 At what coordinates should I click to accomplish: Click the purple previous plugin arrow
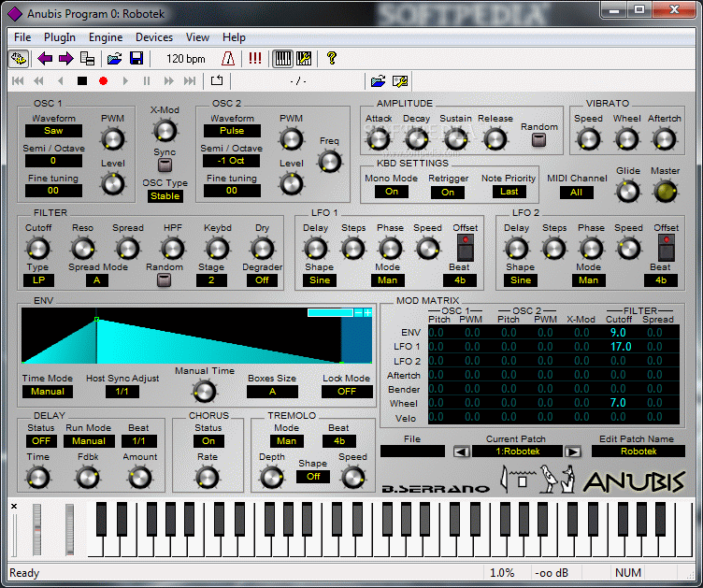(45, 59)
